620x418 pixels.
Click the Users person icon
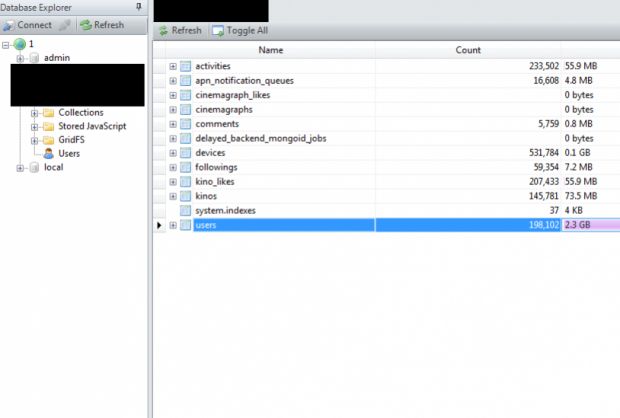(49, 153)
